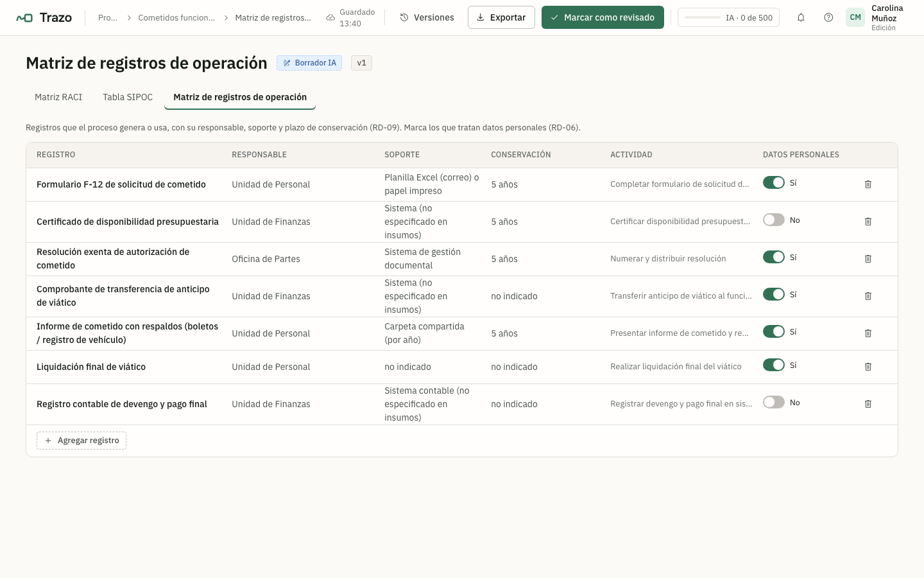Screen dimensions: 924x578
Task: Click Agregar registro button
Action: pos(81,441)
